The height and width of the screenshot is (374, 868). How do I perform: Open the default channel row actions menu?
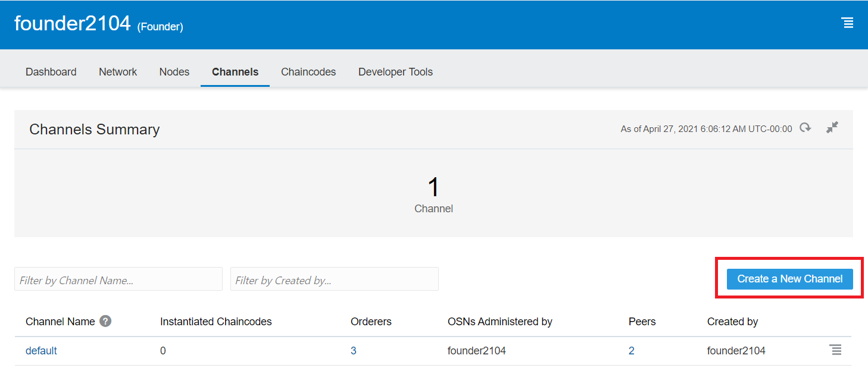tap(836, 350)
